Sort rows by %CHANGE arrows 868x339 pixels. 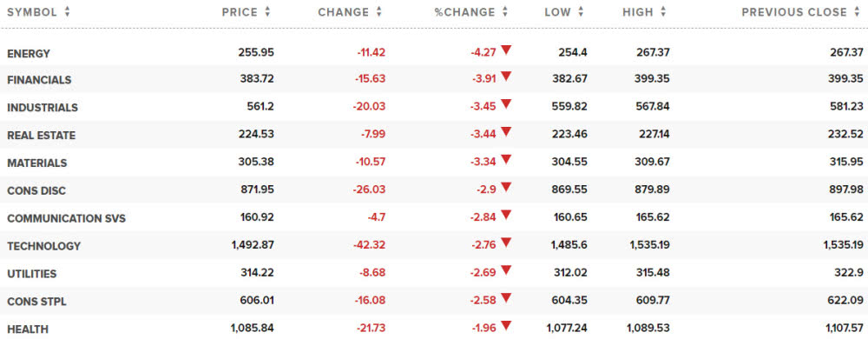point(505,11)
